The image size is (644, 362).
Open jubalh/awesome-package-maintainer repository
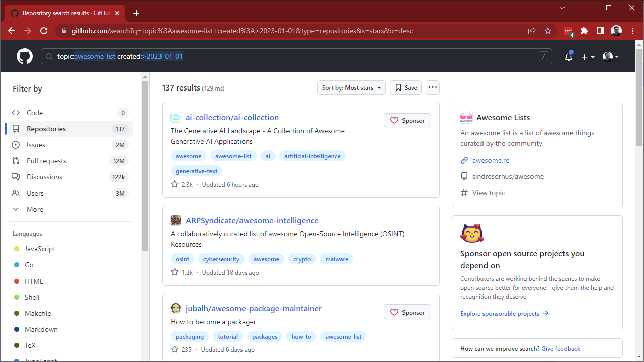tap(254, 308)
